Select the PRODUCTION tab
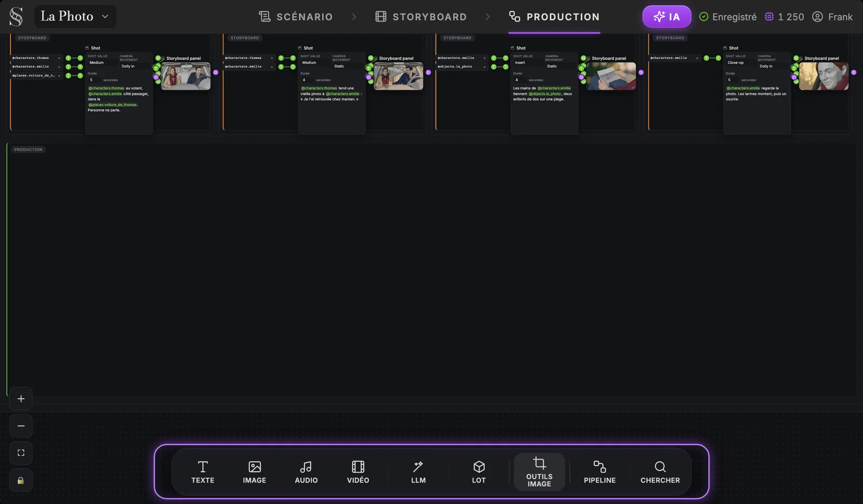The image size is (863, 504). (554, 17)
